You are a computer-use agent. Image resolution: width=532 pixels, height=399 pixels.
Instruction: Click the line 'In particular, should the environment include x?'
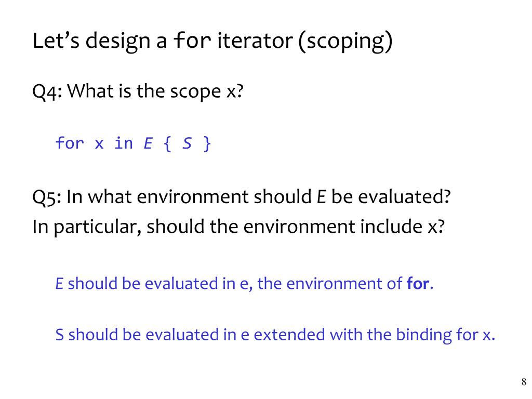238,227
